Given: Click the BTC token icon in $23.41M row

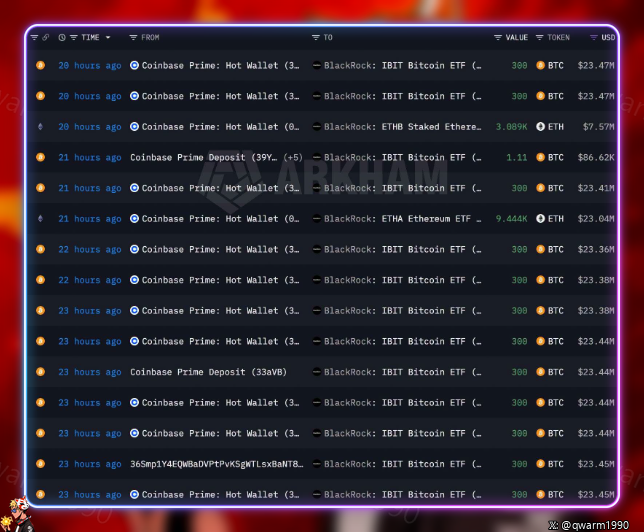Looking at the screenshot, I should (540, 188).
